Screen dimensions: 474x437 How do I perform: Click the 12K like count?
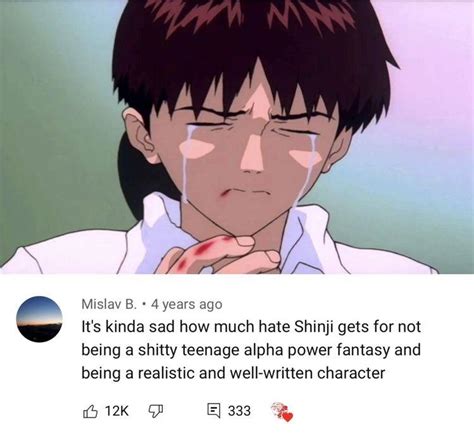coord(117,411)
